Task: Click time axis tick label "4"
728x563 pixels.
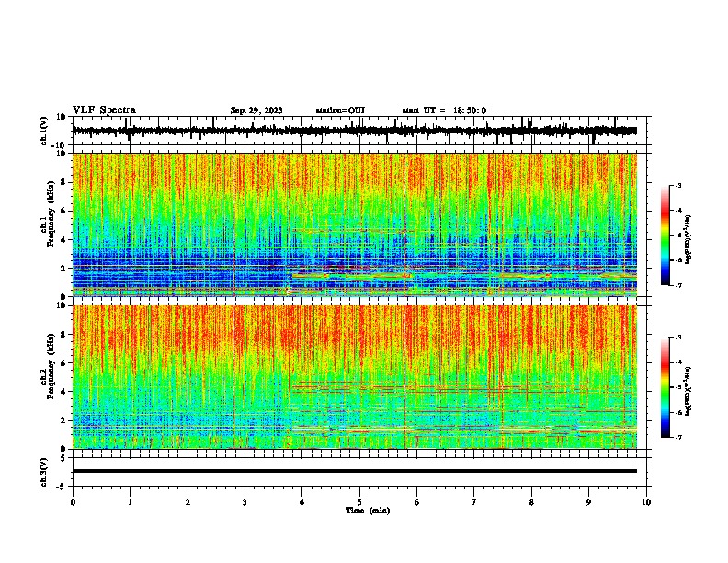Action: point(302,502)
